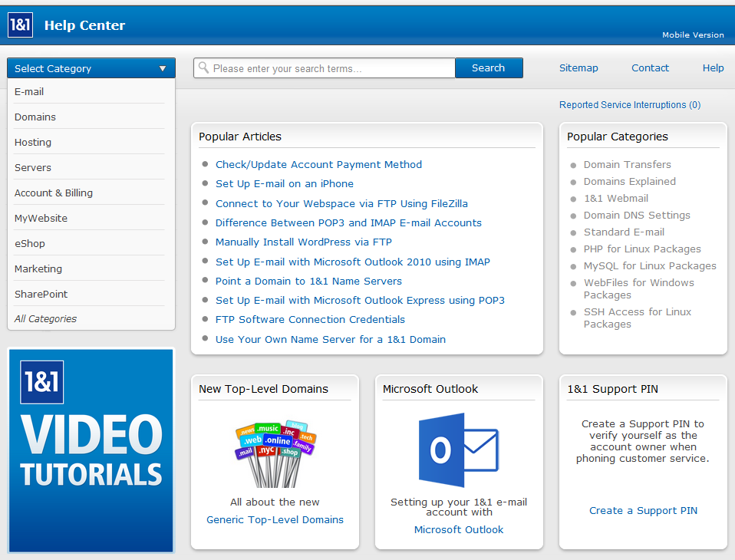Open the Contact link

point(650,68)
